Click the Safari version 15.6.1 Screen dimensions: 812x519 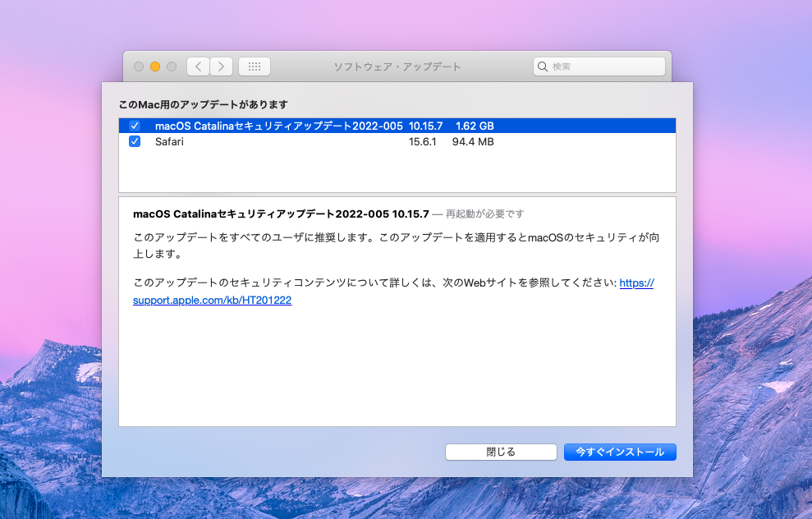tap(423, 141)
